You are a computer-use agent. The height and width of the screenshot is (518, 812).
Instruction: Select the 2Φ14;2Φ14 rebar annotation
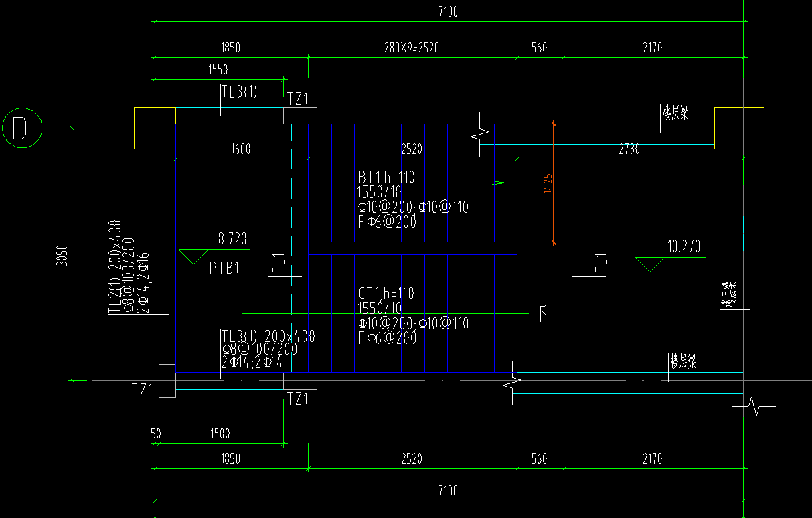(x=252, y=363)
